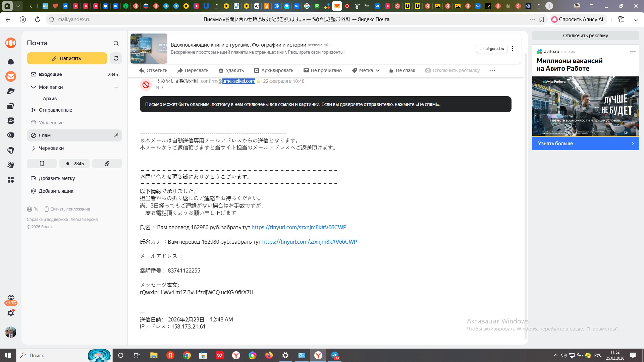This screenshot has height=362, width=644.
Task: Click the first tinyurl link in email
Action: 299,227
